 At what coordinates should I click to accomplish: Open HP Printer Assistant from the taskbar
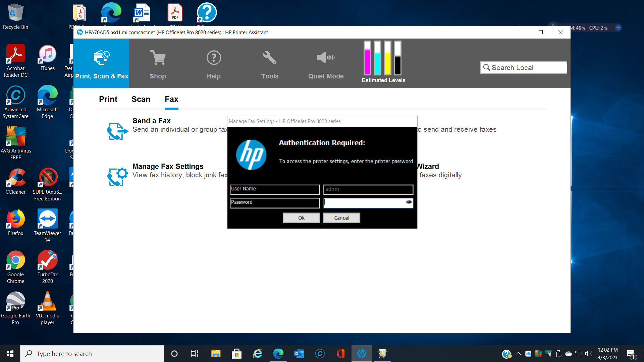pyautogui.click(x=361, y=353)
